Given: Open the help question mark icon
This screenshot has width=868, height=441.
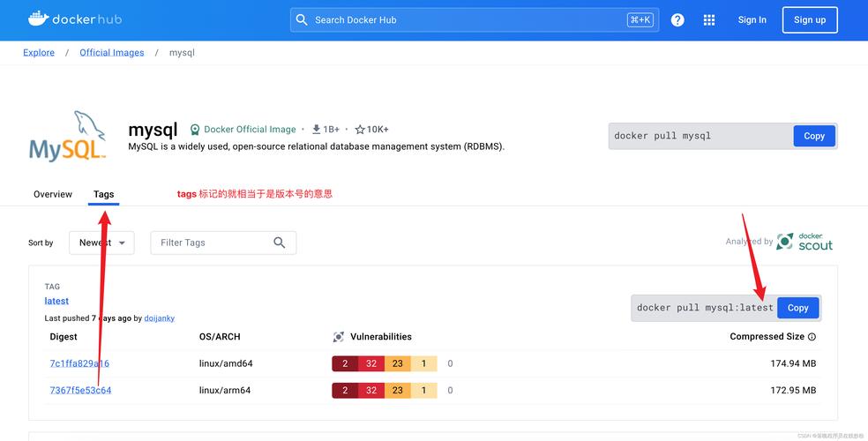Looking at the screenshot, I should click(x=677, y=20).
